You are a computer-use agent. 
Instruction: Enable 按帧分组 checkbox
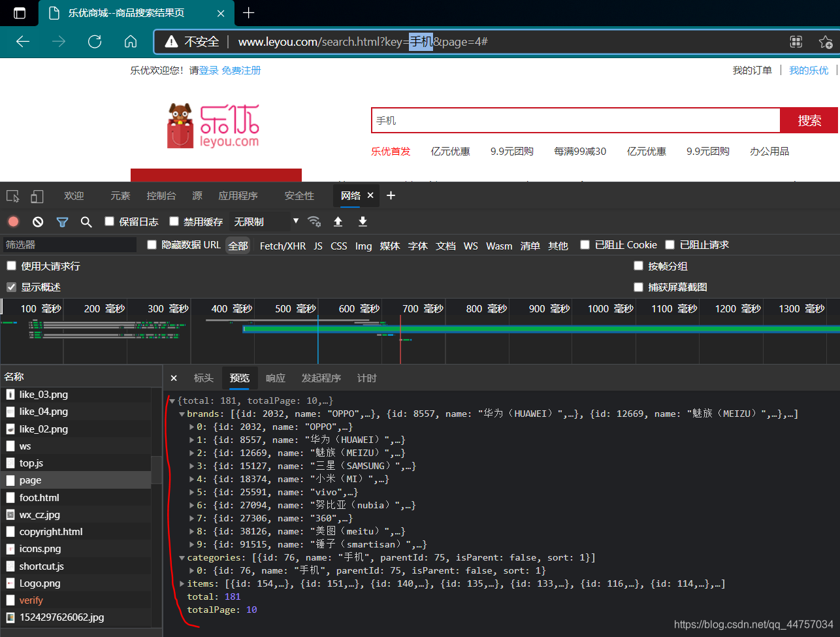tap(638, 265)
